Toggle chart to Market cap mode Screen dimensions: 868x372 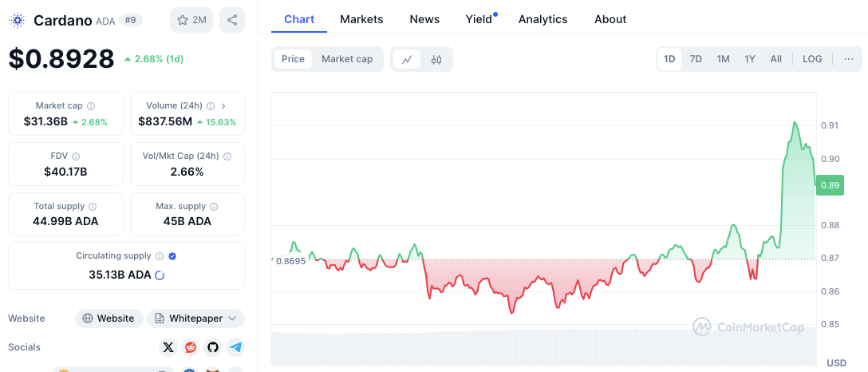[347, 59]
